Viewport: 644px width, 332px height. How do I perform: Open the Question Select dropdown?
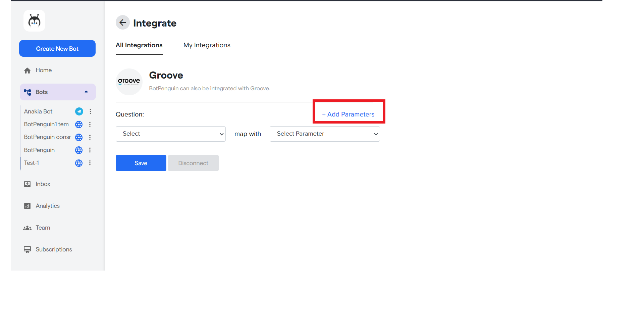tap(170, 134)
